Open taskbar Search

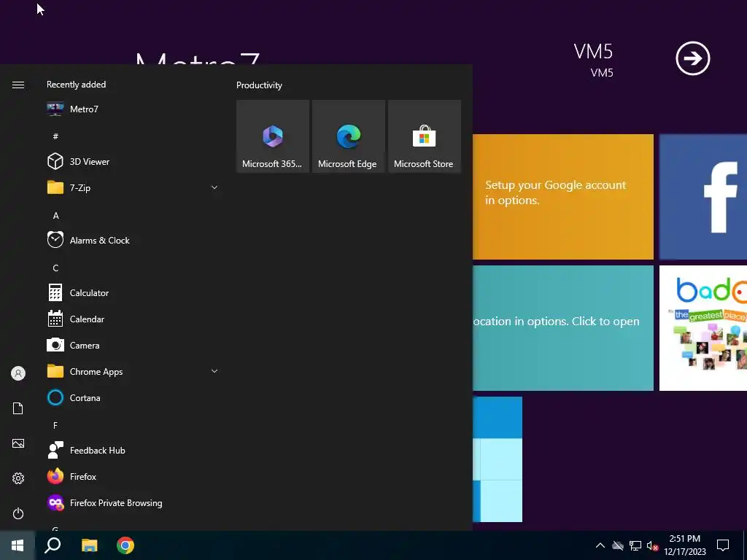point(53,545)
